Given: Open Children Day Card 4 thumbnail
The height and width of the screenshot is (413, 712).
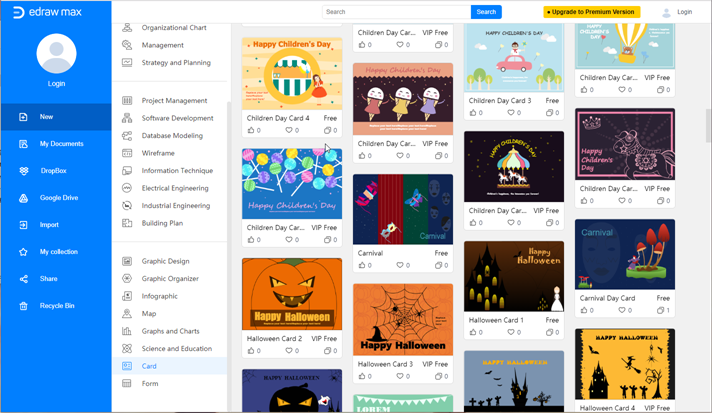Looking at the screenshot, I should click(x=292, y=74).
